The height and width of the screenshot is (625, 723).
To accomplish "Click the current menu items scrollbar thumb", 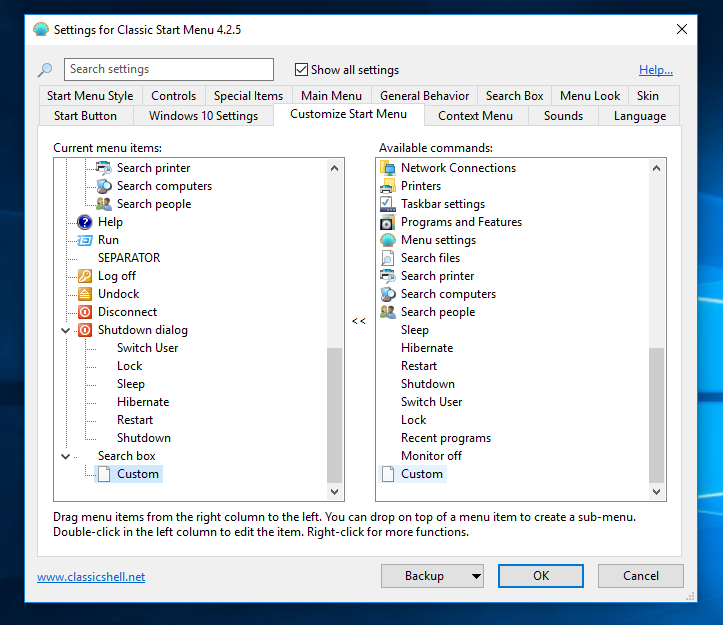I will click(335, 415).
